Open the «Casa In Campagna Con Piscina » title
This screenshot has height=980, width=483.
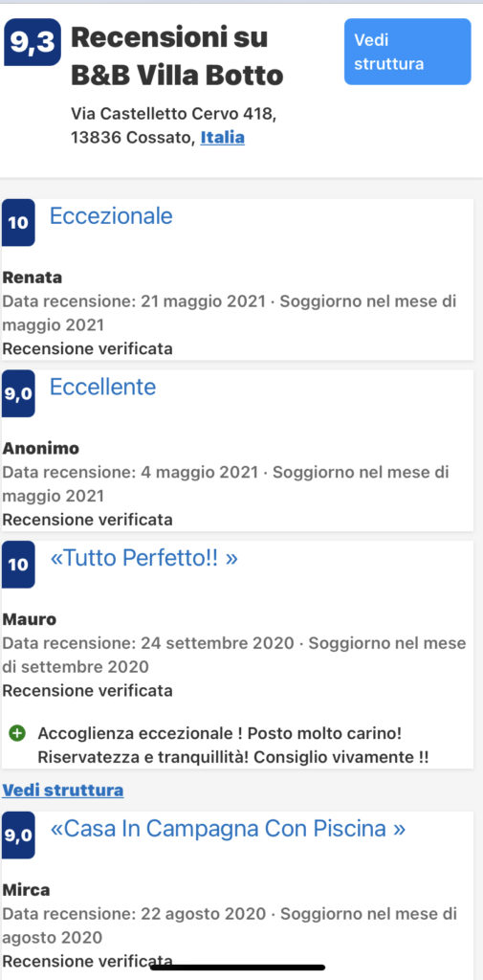(228, 829)
